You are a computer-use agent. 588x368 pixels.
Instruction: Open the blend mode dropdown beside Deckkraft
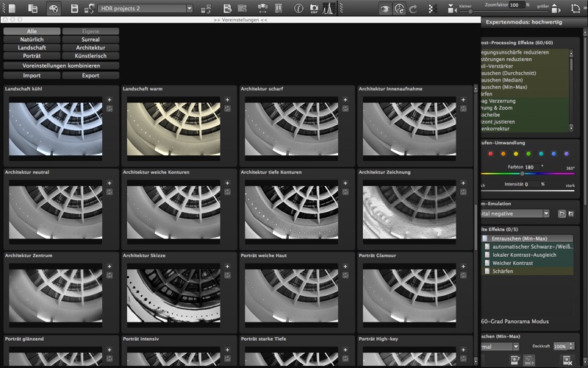[500, 347]
